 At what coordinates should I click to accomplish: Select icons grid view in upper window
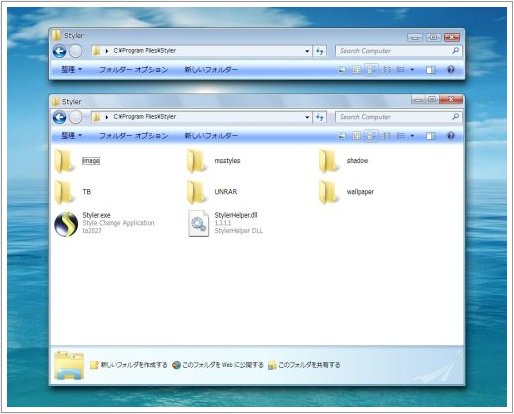point(357,70)
